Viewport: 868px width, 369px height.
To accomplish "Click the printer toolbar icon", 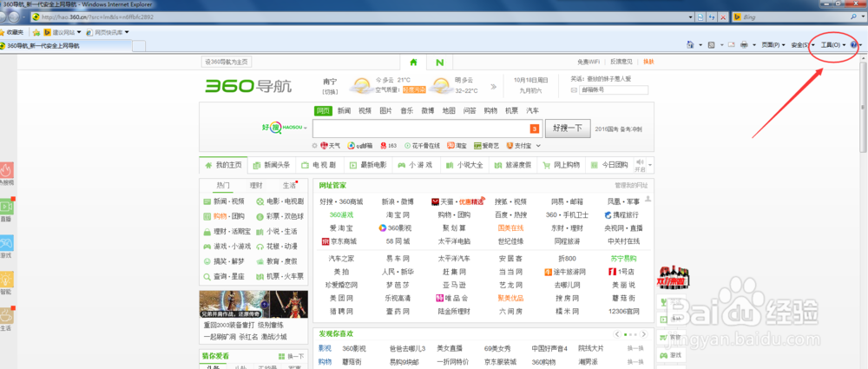I will coord(745,45).
